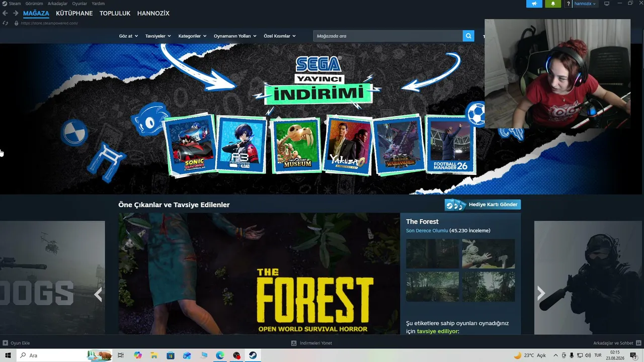Expand the Tavsiyeler dropdown
The image size is (644, 362).
pyautogui.click(x=158, y=36)
